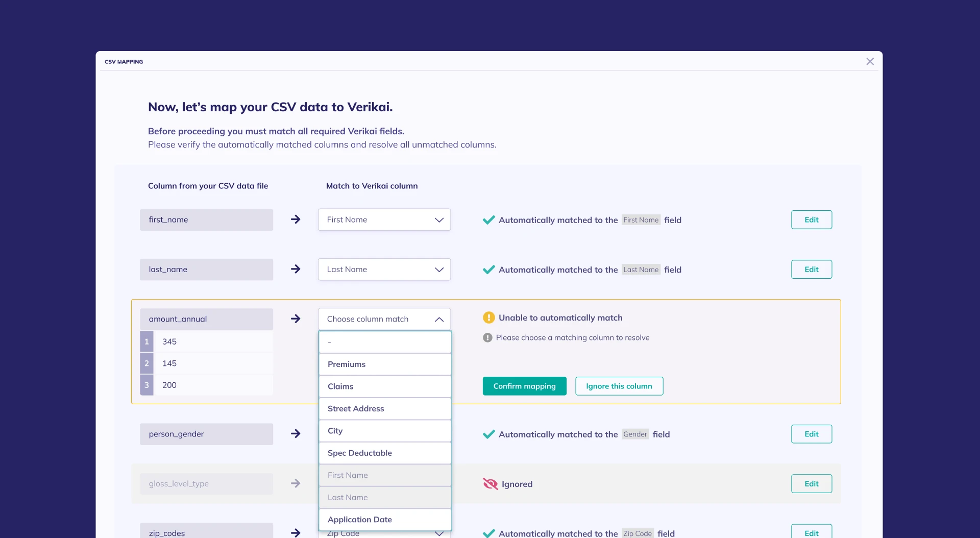Close the CSV Mapping dialog
Screen dimensions: 980x538
(x=870, y=61)
